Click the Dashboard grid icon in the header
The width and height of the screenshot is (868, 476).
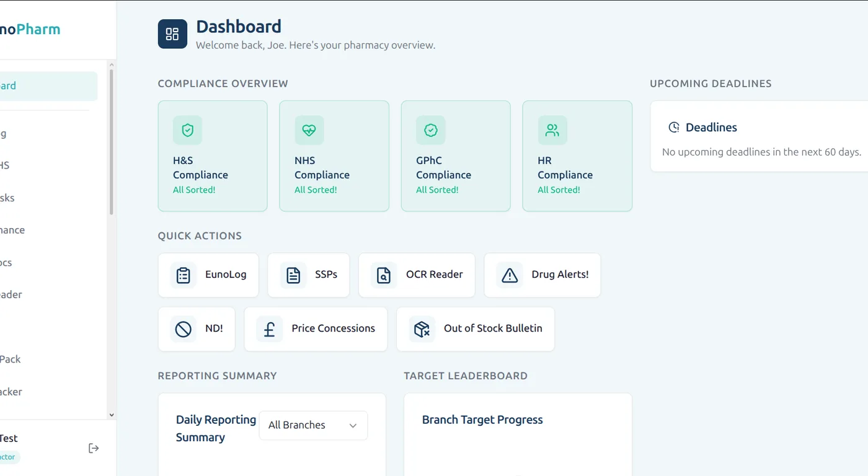(172, 34)
